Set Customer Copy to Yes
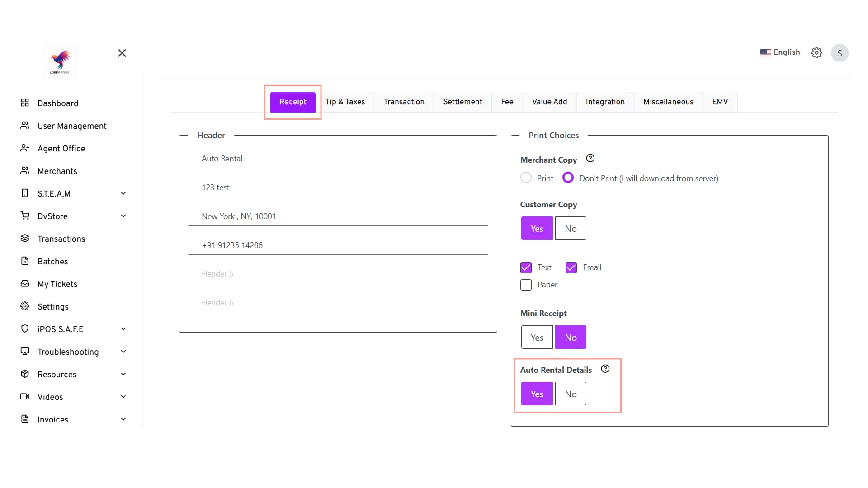Viewport: 868px width, 488px height. (537, 228)
